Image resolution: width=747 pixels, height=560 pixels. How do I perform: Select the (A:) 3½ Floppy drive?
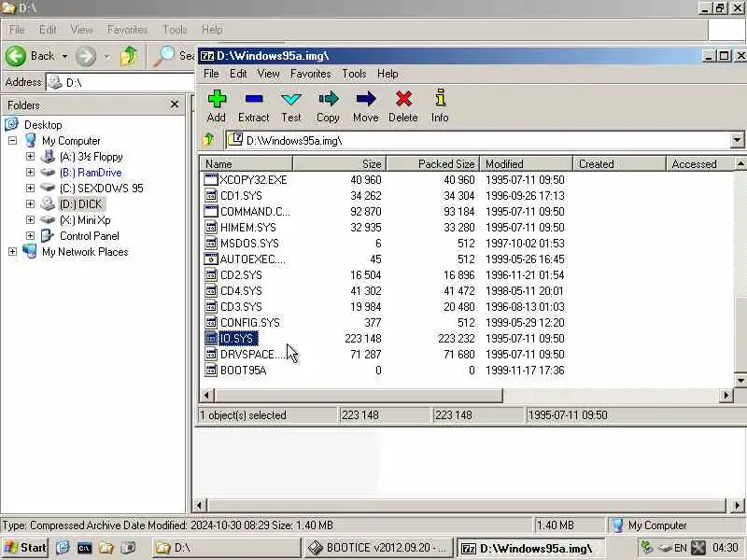pos(91,157)
